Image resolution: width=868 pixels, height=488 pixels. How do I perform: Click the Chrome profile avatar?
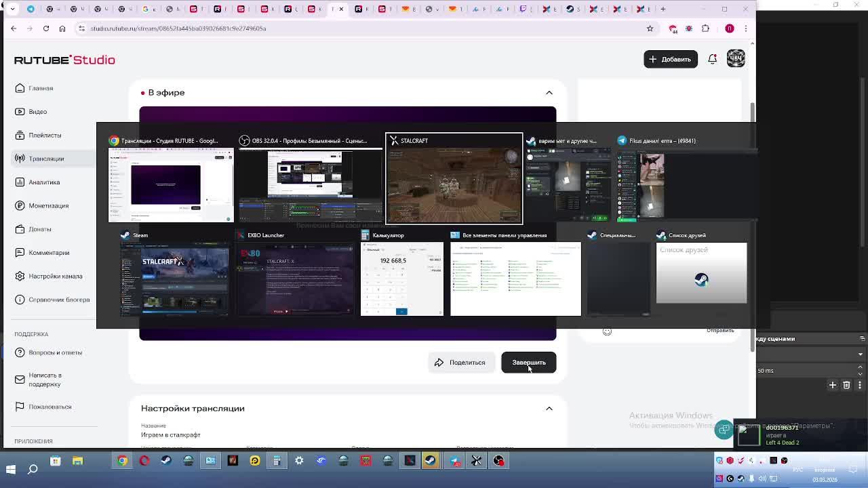tap(730, 28)
